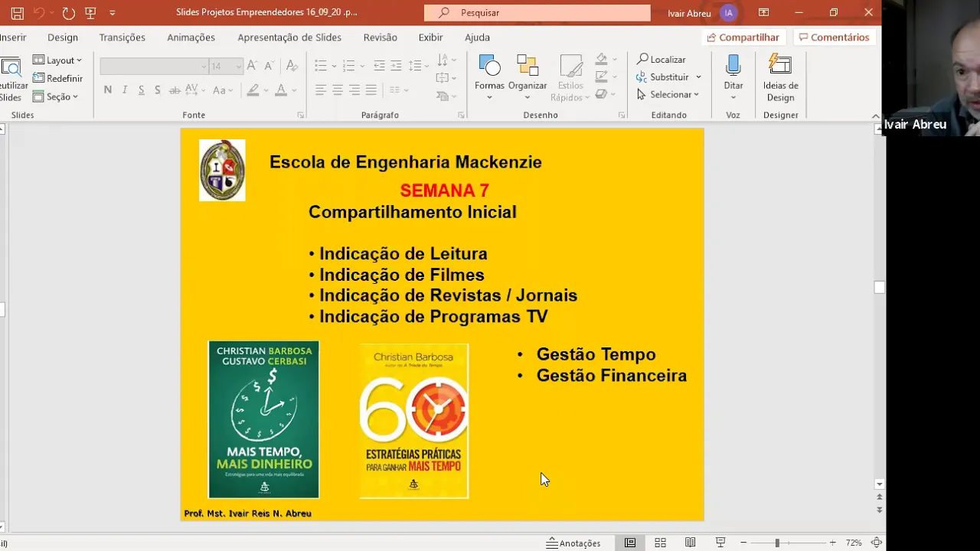Image resolution: width=980 pixels, height=551 pixels.
Task: Click the Substituir replace button
Action: 668,77
